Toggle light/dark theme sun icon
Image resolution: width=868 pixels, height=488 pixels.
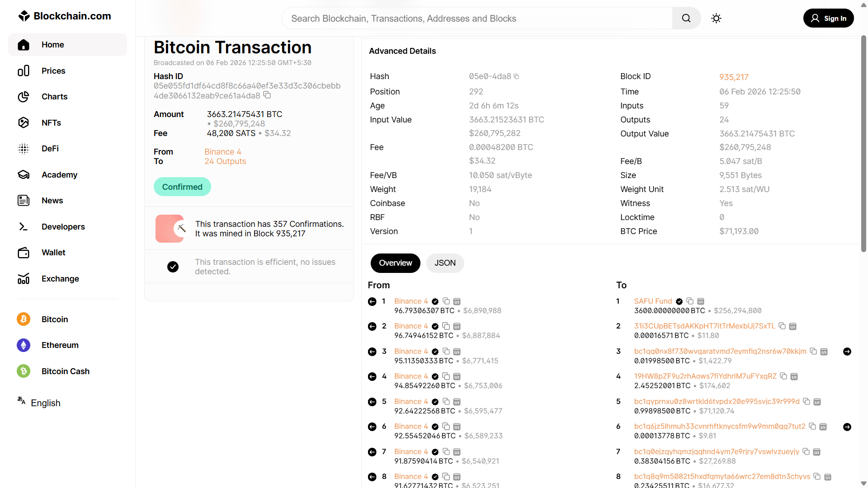click(716, 19)
